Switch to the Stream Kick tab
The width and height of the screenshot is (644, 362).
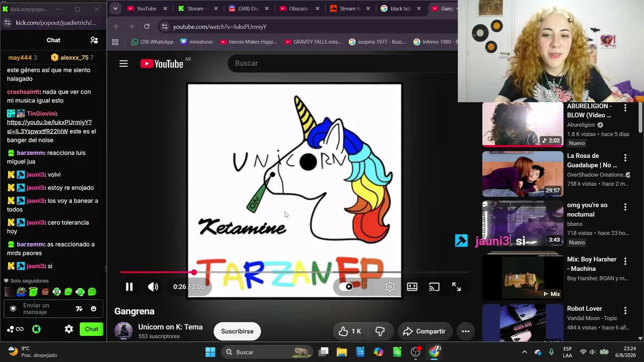(x=192, y=9)
